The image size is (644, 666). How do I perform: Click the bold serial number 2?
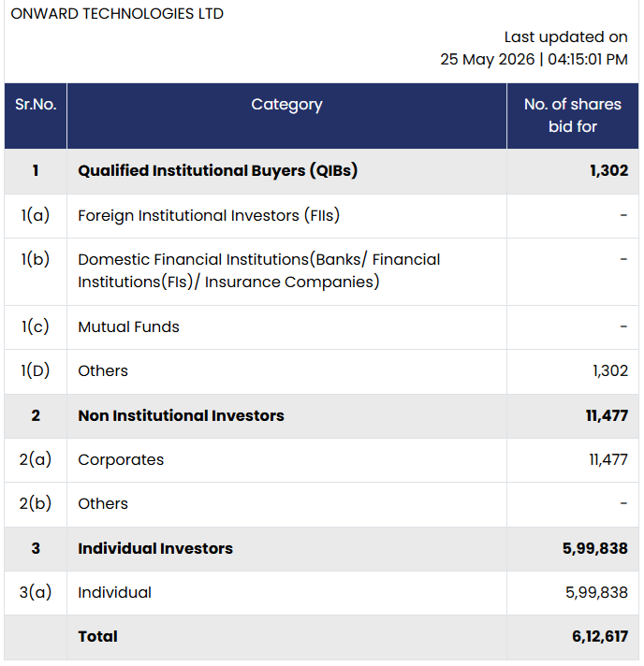point(36,415)
